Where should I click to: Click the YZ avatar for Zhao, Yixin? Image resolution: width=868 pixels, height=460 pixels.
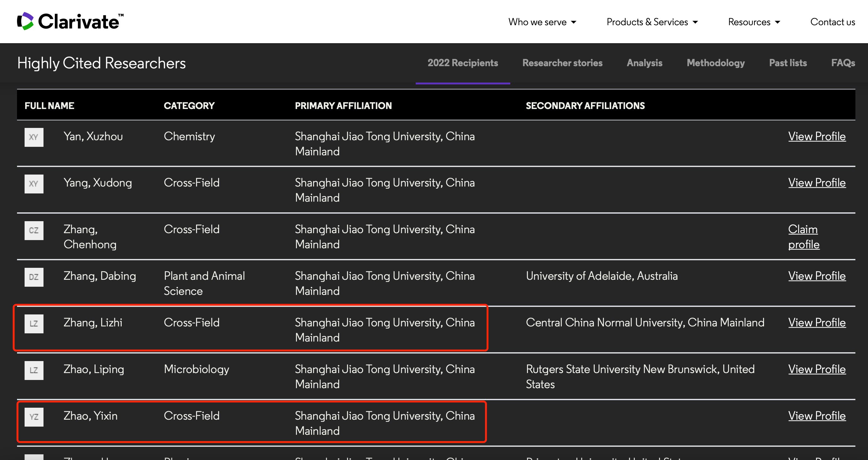click(x=34, y=417)
